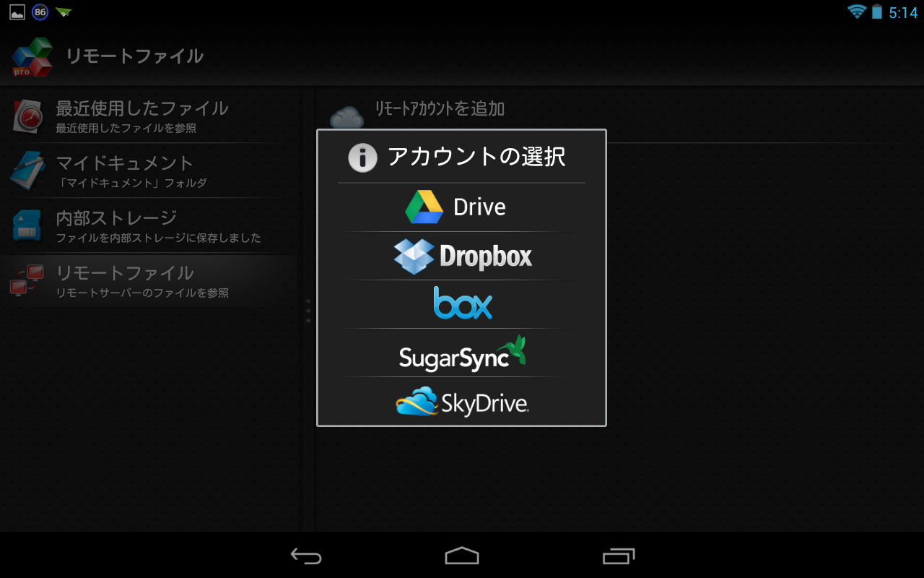Click the 内部ストレージ SD card icon
The image size is (924, 578).
tap(28, 225)
